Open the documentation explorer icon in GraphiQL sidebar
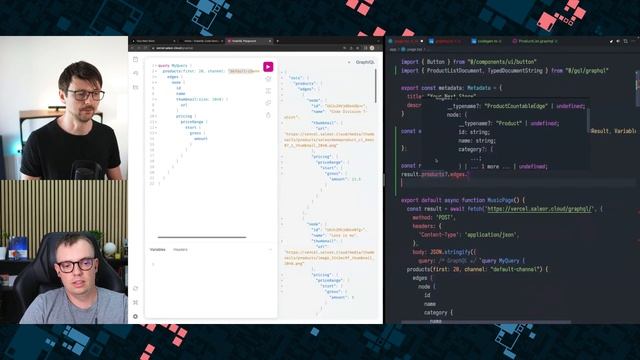Screen dimensions: 640x360 136,60
